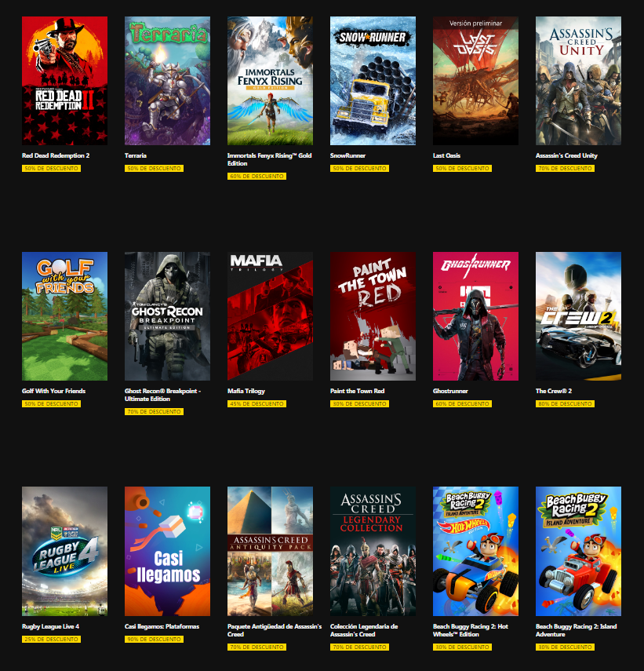The width and height of the screenshot is (644, 671).
Task: Open Immortals Fenyx Rising Gold Edition title link
Action: pyautogui.click(x=269, y=159)
